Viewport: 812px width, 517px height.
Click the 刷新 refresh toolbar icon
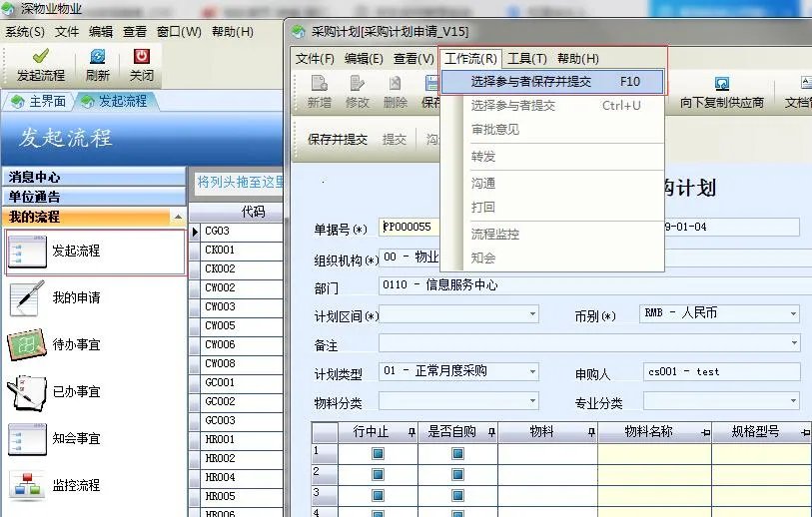coord(97,56)
